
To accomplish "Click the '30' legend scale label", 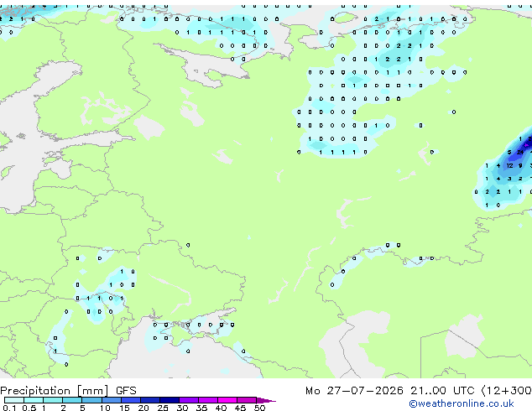I will tap(182, 408).
